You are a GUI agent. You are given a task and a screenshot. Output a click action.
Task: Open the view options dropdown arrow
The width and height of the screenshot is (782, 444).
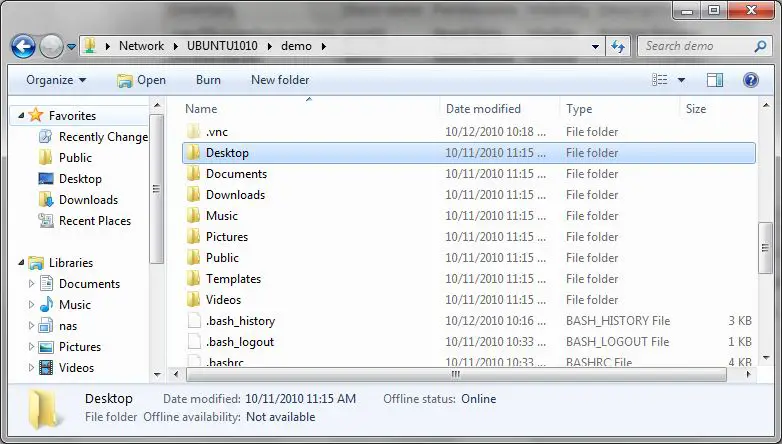[x=682, y=80]
